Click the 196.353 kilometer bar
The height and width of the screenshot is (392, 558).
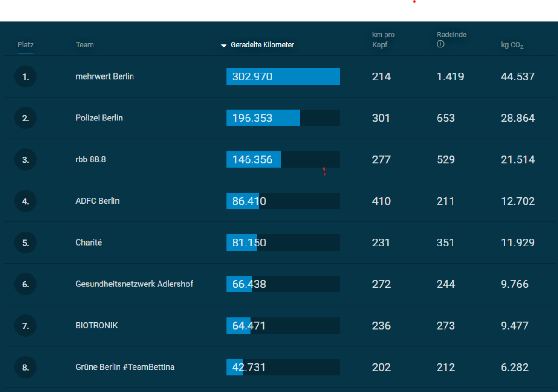click(283, 118)
